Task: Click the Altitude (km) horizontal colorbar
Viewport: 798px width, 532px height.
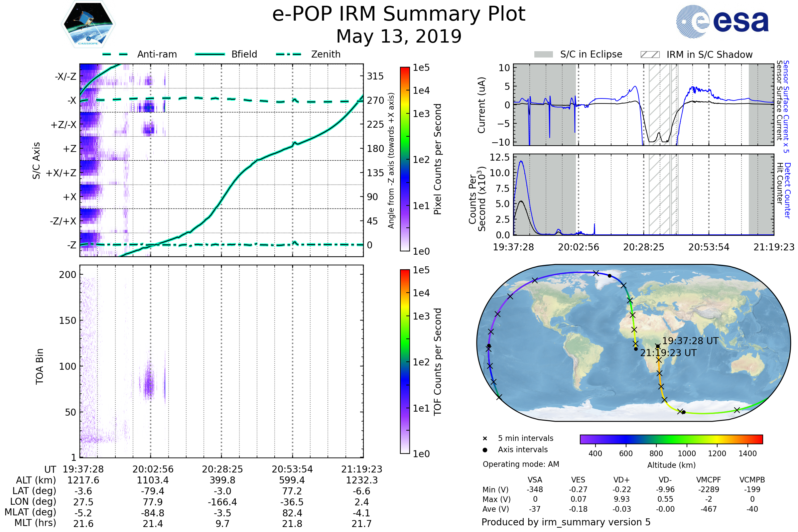Action: [671, 439]
